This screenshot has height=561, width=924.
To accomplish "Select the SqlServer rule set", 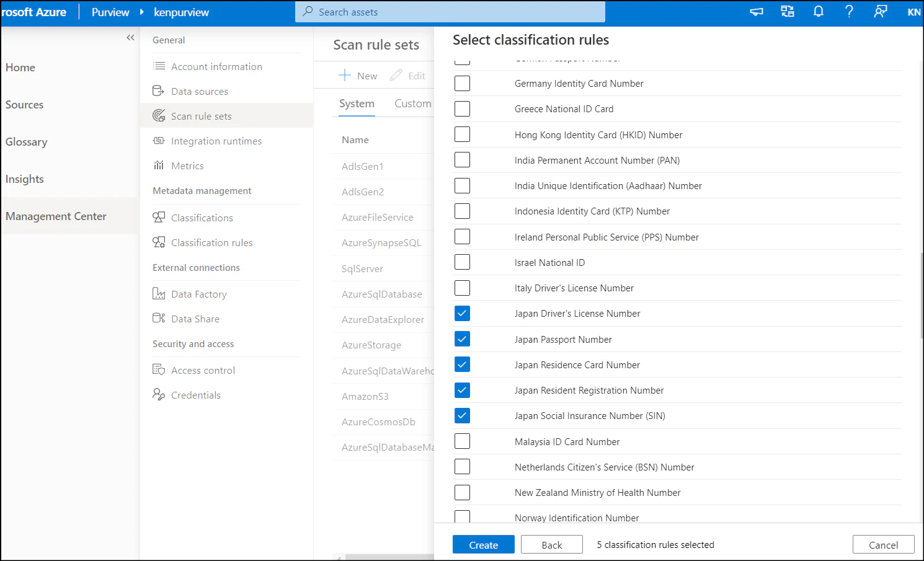I will [x=362, y=269].
